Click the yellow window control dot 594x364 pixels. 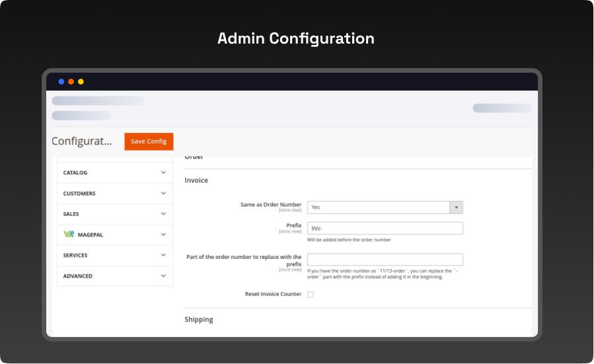point(81,82)
